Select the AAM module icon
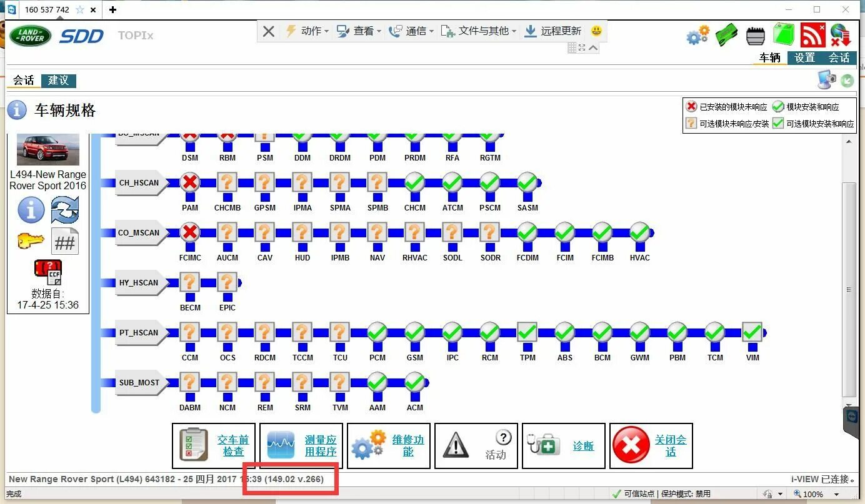The width and height of the screenshot is (865, 504). [x=377, y=382]
